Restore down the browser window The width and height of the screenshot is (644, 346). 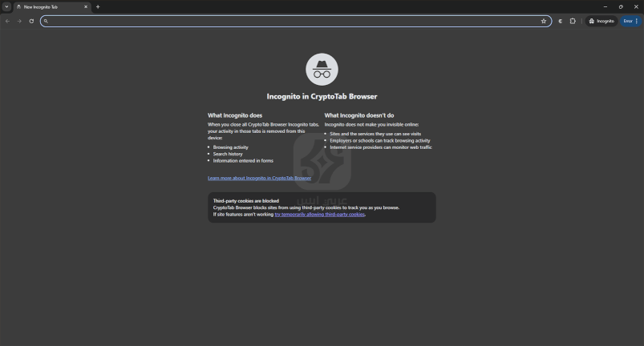point(621,7)
